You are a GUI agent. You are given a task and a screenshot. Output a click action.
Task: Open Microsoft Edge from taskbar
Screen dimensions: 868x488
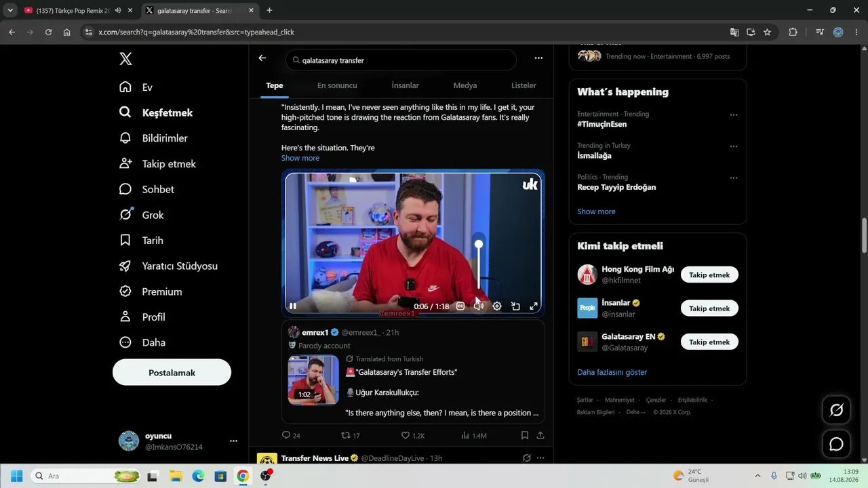[198, 476]
